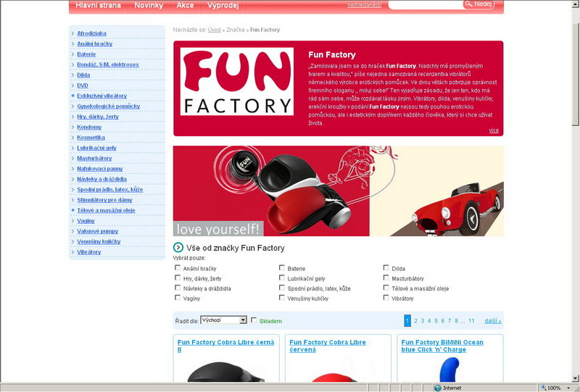Tick the Vagíny filter checkbox
580x392 pixels.
point(178,298)
